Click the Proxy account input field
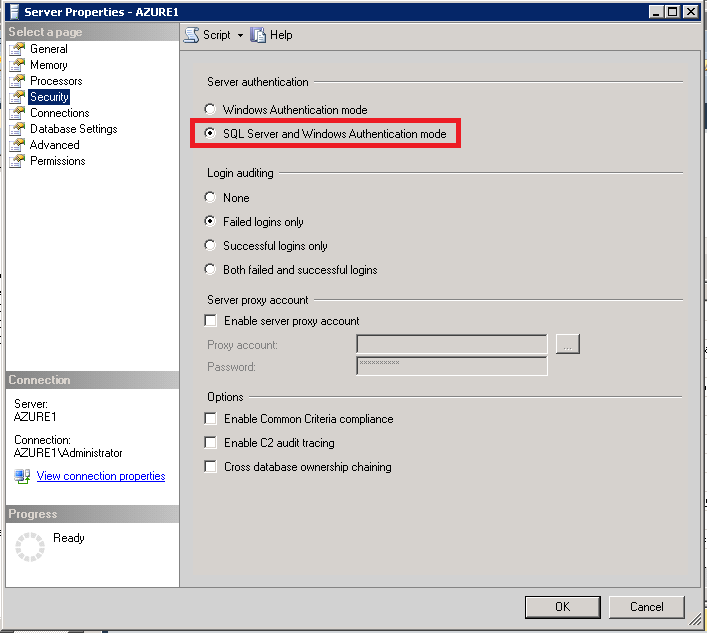 tap(452, 344)
